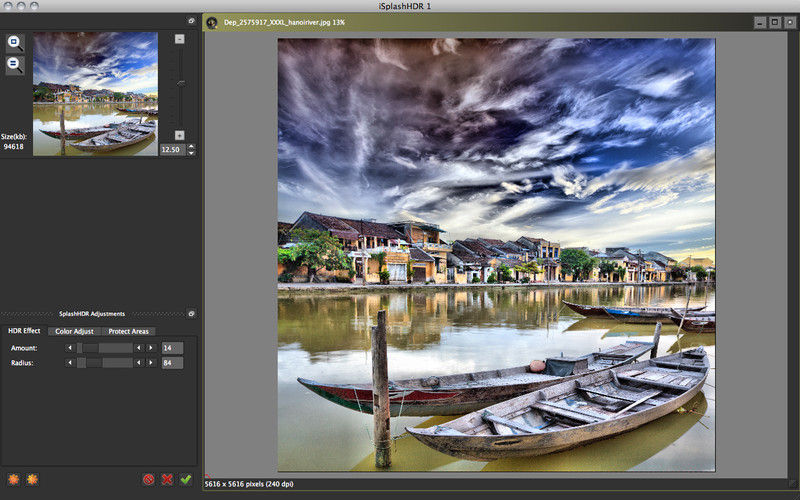Click the green zoom button of iSplashHDR window

tap(34, 6)
